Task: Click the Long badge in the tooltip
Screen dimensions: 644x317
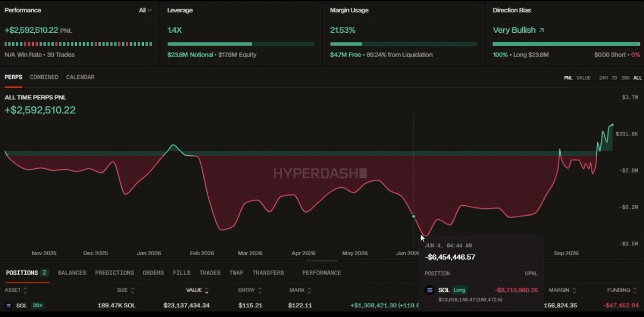Action: click(x=459, y=290)
